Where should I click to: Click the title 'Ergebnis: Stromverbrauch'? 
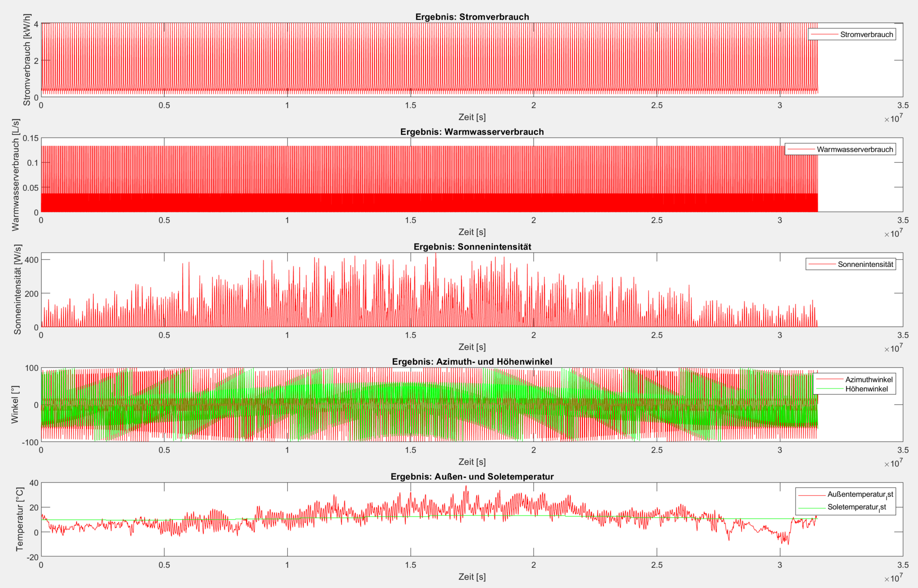coord(472,17)
